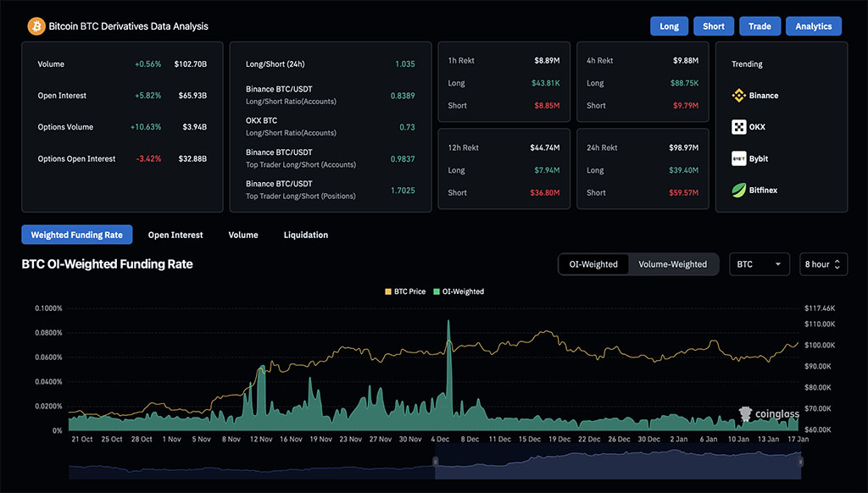Viewport: 868px width, 493px height.
Task: Select the Volume chart tab
Action: pos(243,235)
